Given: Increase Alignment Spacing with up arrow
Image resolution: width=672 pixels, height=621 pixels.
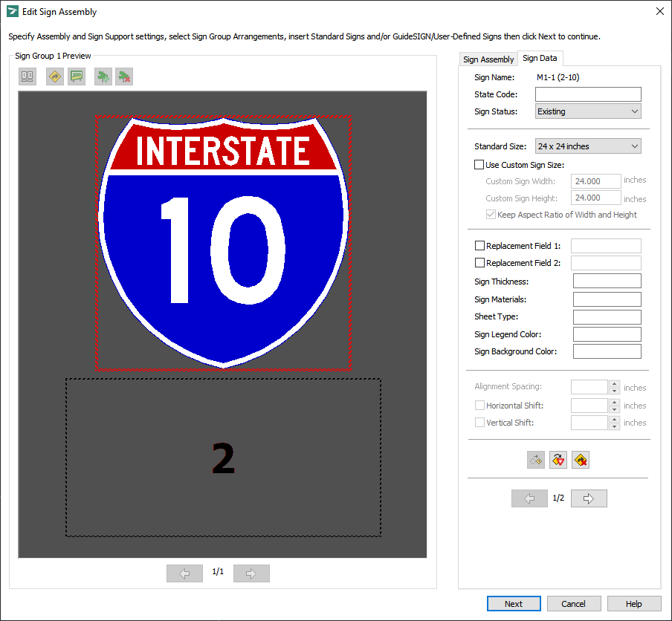Looking at the screenshot, I should pyautogui.click(x=615, y=384).
